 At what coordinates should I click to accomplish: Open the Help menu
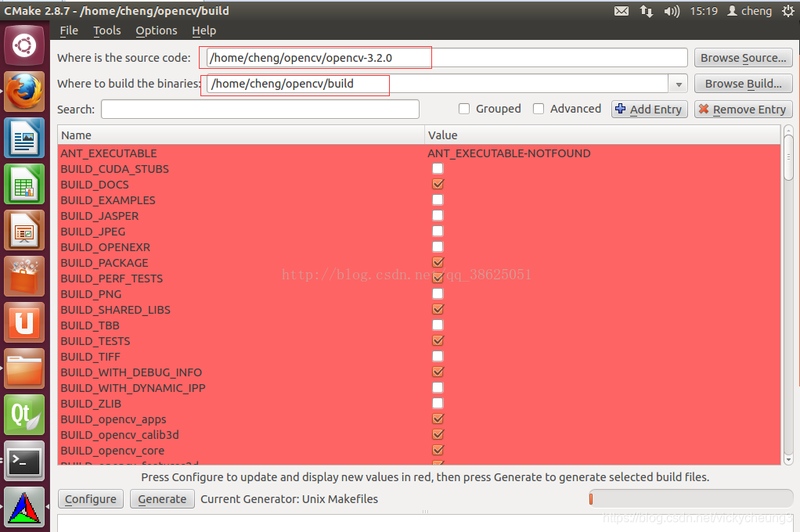point(204,31)
